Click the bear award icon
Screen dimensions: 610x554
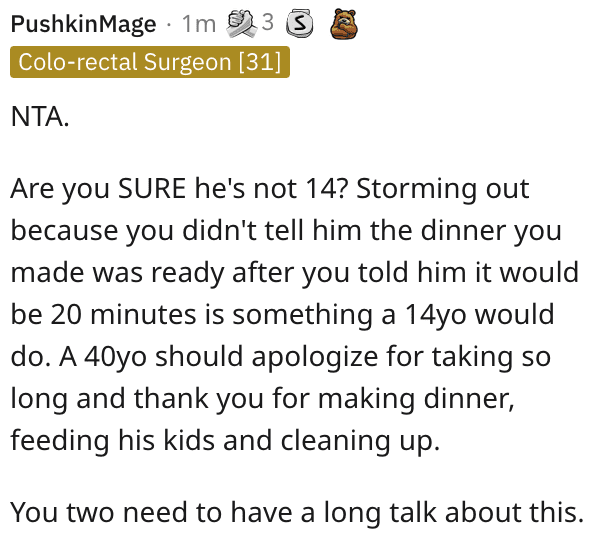click(x=344, y=24)
